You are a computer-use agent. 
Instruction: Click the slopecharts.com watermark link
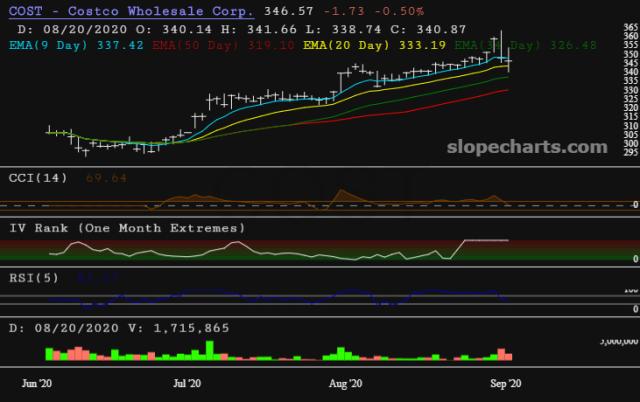click(x=536, y=146)
